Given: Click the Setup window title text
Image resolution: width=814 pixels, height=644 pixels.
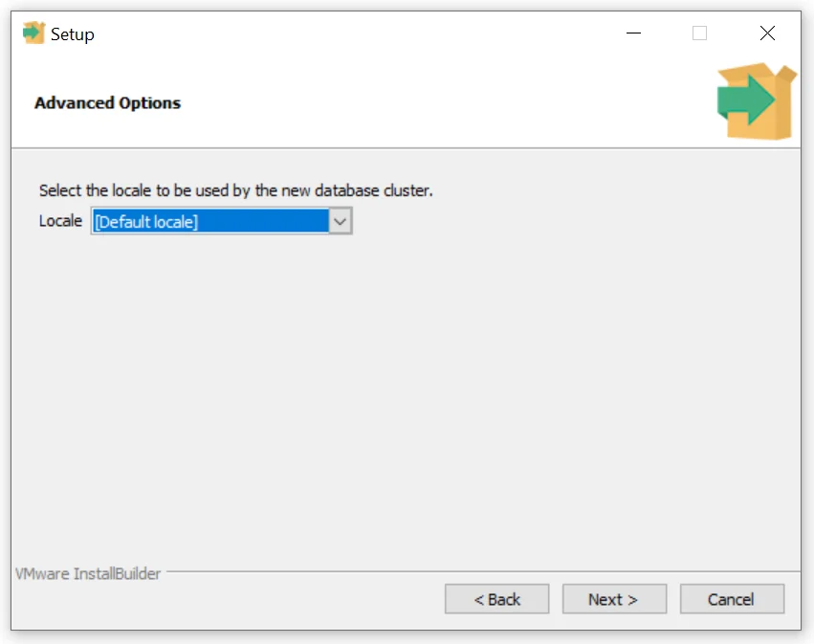Looking at the screenshot, I should 72,34.
